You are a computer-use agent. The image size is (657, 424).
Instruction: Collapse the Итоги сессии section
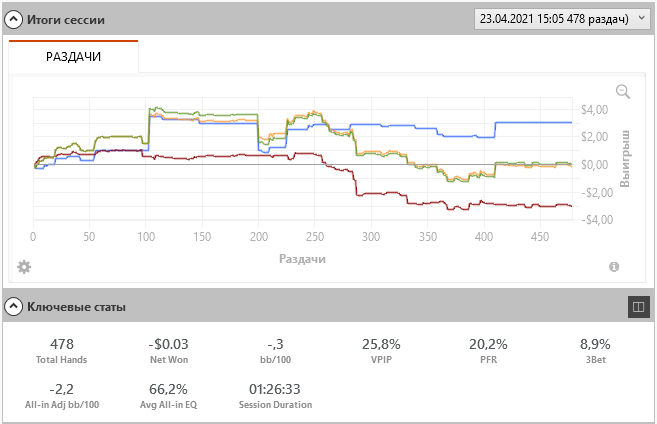pyautogui.click(x=13, y=19)
